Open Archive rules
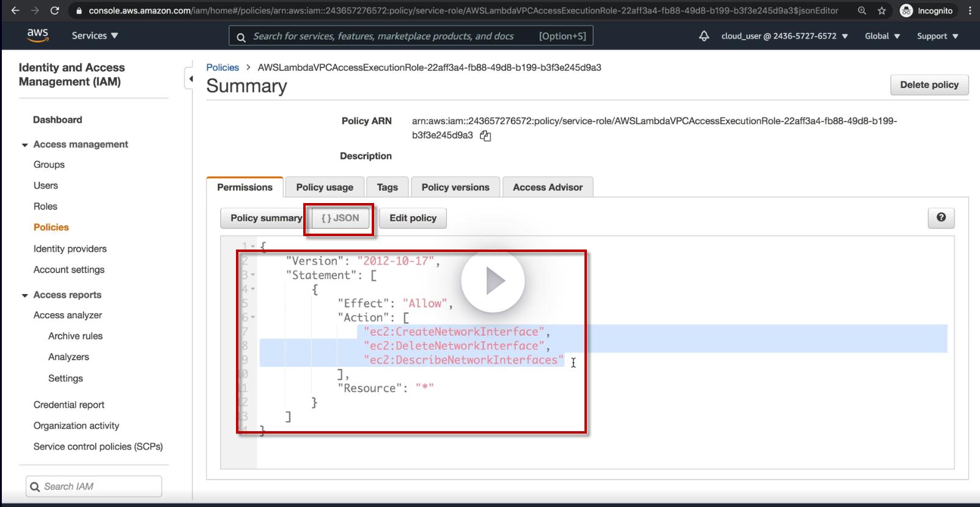 (76, 336)
